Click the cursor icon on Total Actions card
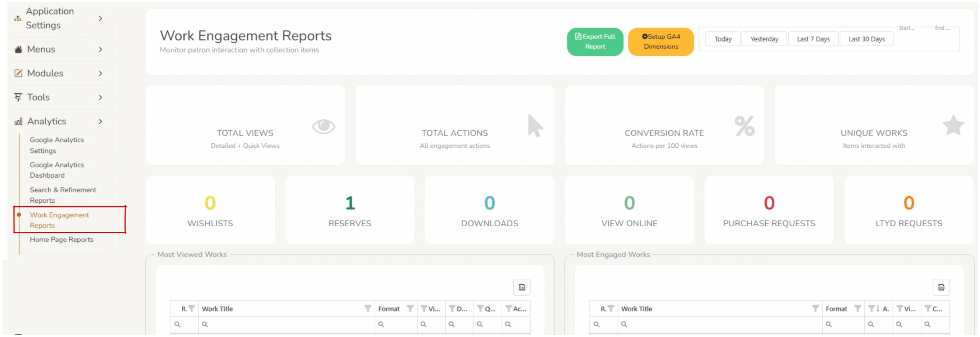The height and width of the screenshot is (337, 980). (535, 126)
